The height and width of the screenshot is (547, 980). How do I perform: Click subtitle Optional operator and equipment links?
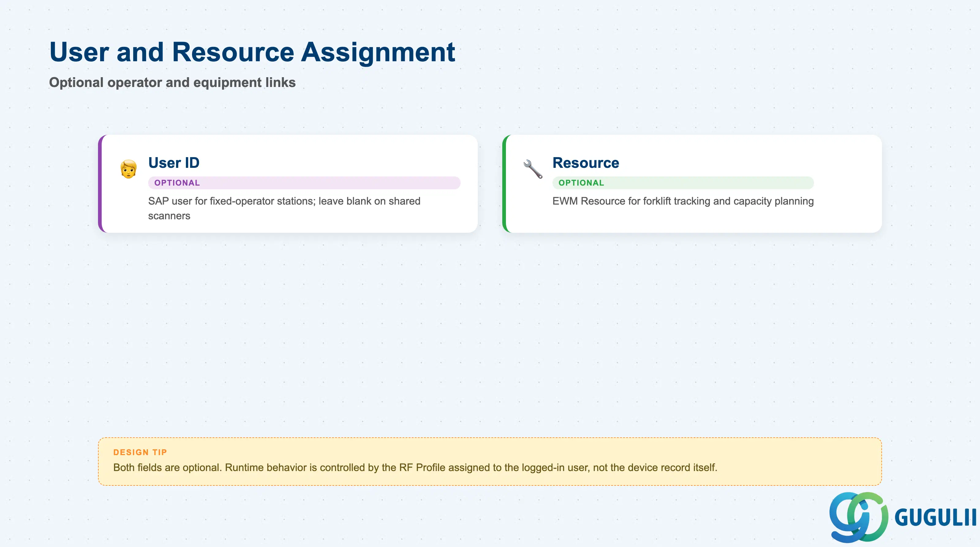tap(172, 83)
